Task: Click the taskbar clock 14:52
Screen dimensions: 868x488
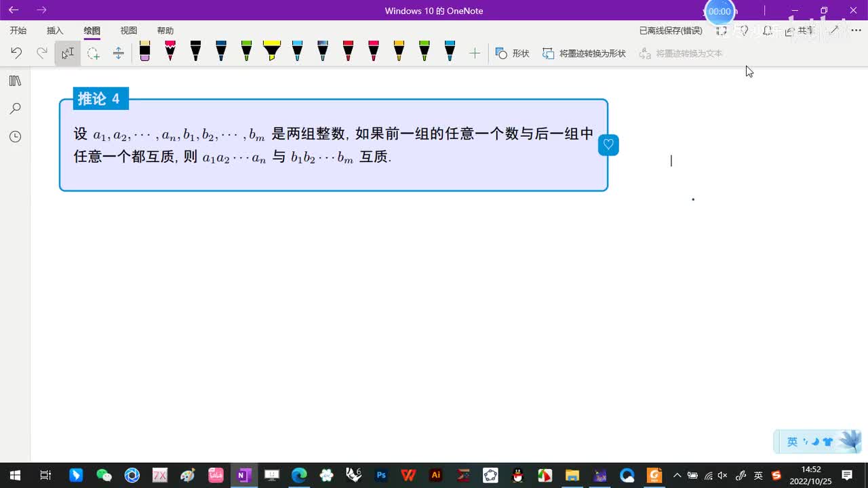Action: coord(811,469)
